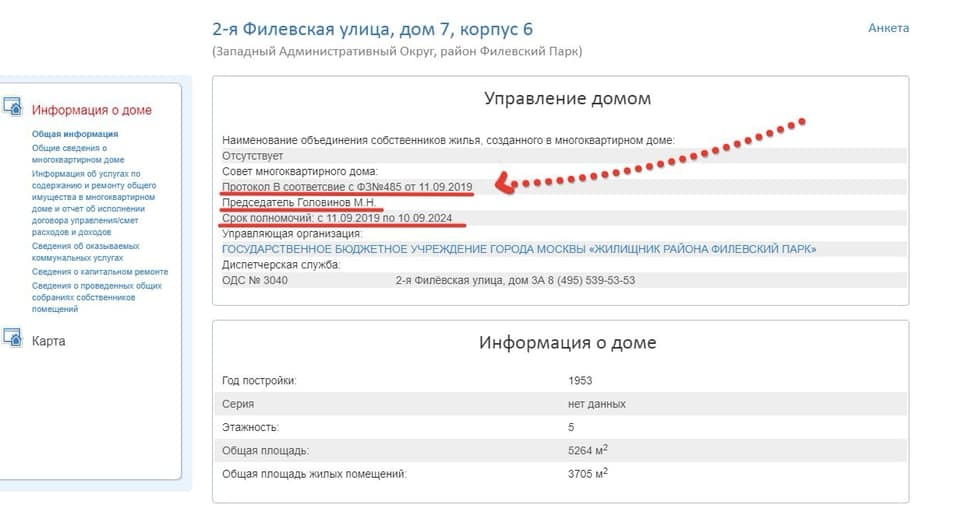This screenshot has width=960, height=532.
Task: Open Сведения о проведенных общих собраниях link
Action: coord(97,297)
